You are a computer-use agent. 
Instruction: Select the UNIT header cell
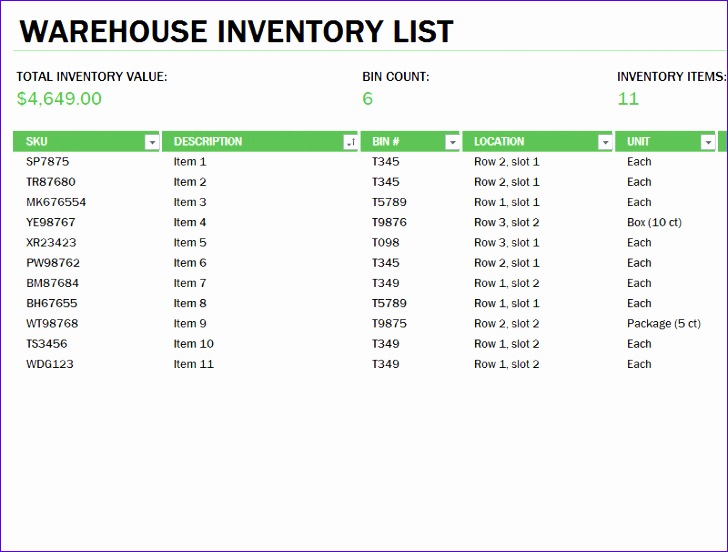tap(665, 142)
